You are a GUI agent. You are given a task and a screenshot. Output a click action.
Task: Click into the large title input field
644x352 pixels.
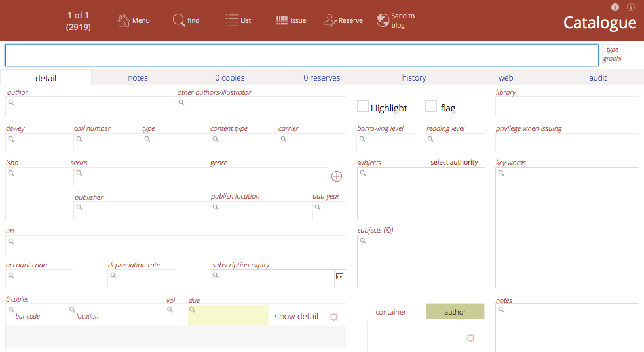coord(301,56)
